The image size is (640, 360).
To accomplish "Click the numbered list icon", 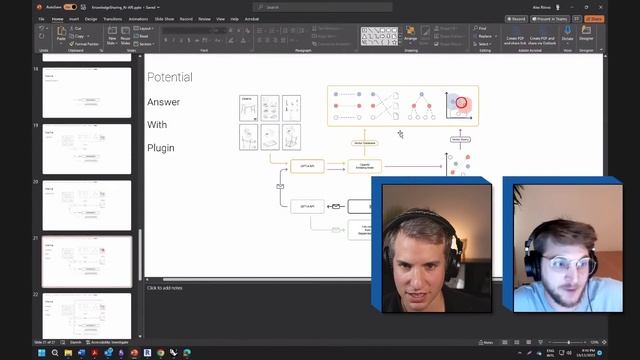I will tap(272, 31).
